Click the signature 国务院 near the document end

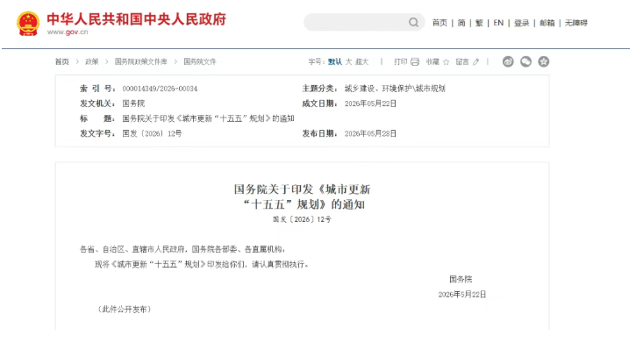click(x=461, y=280)
